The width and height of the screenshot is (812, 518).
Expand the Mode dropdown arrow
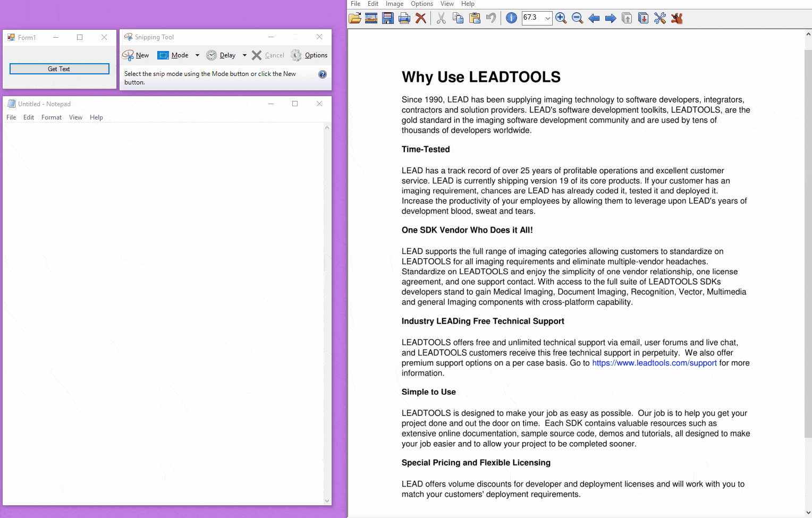[197, 55]
